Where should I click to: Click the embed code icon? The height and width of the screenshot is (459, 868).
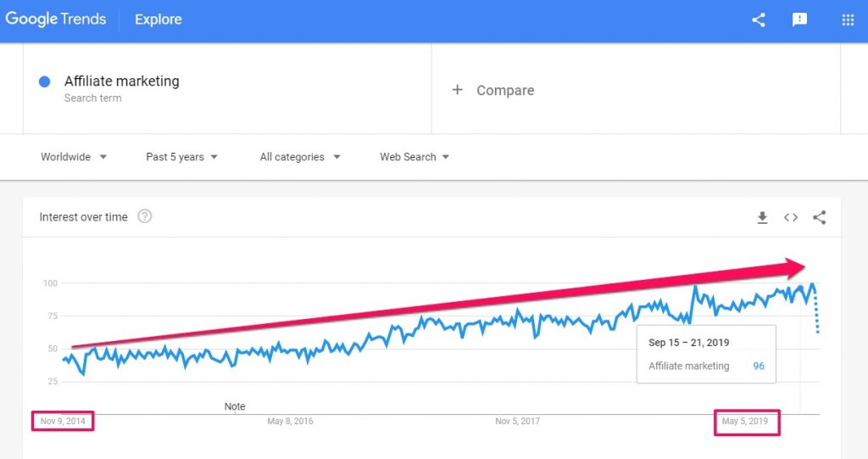point(791,218)
